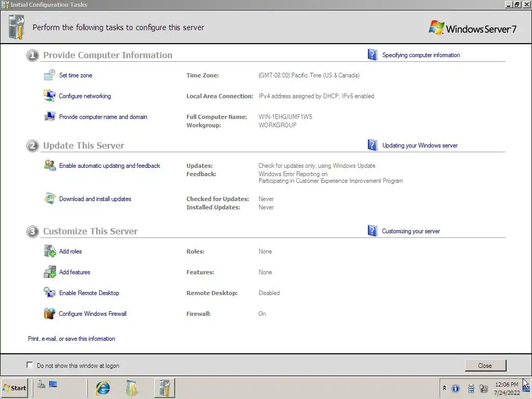
Task: Open Server Manager quick launch icon
Action: pos(42,384)
